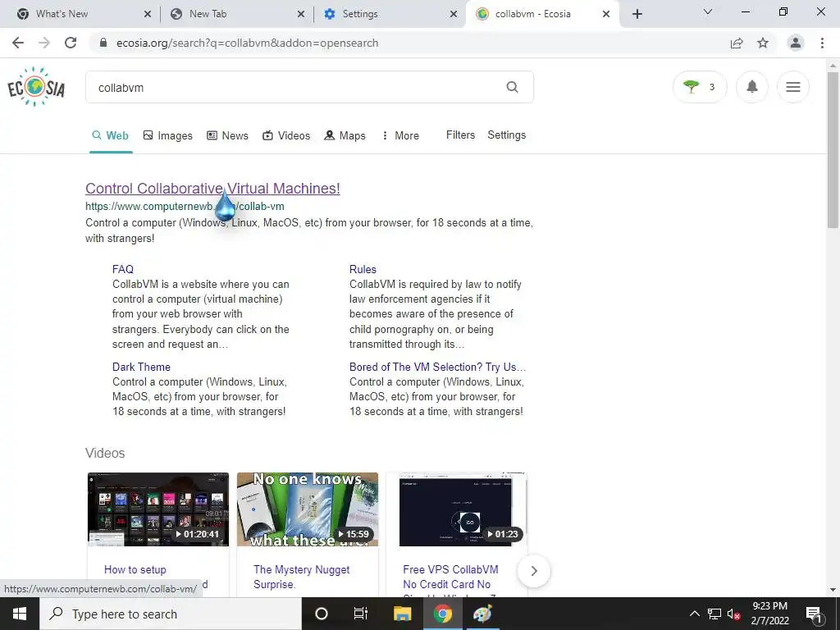Switch to Maps results

coord(345,135)
